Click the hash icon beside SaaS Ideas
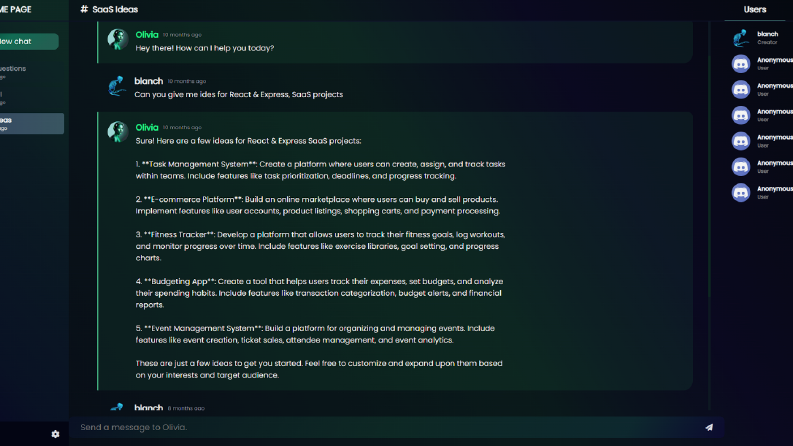 pos(84,9)
